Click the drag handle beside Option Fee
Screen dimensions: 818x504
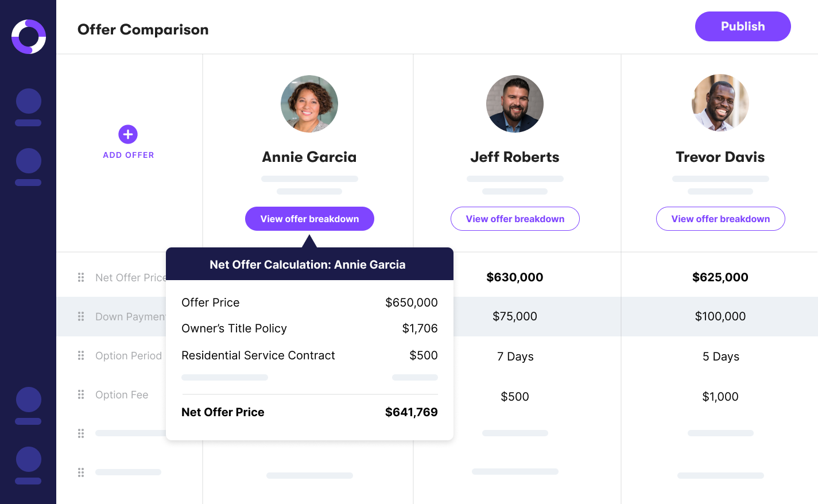click(x=81, y=394)
